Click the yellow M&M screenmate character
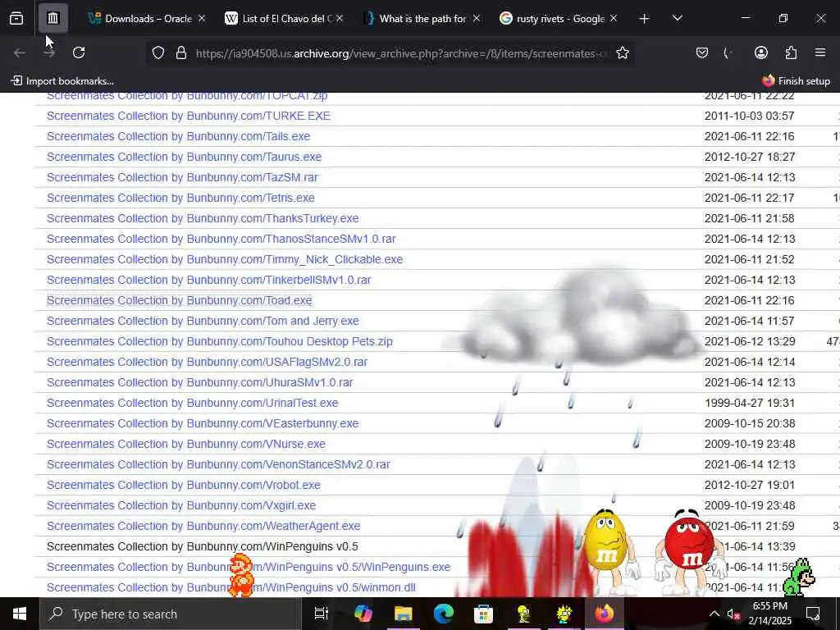 click(608, 552)
